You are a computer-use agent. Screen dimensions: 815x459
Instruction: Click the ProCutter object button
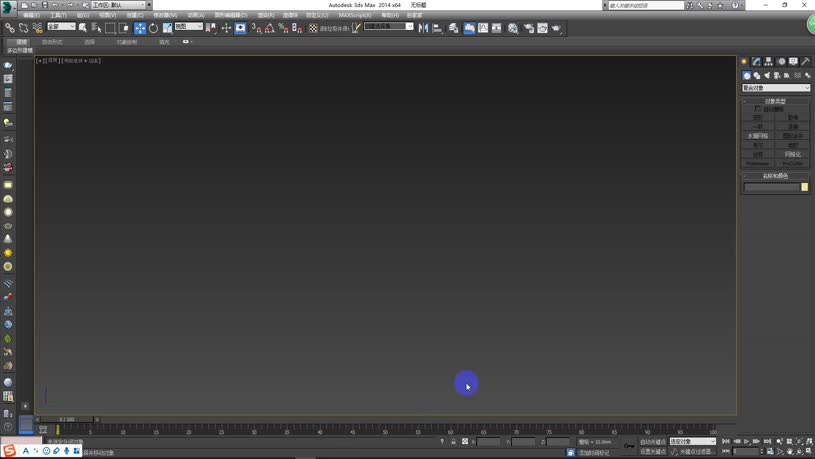(793, 163)
